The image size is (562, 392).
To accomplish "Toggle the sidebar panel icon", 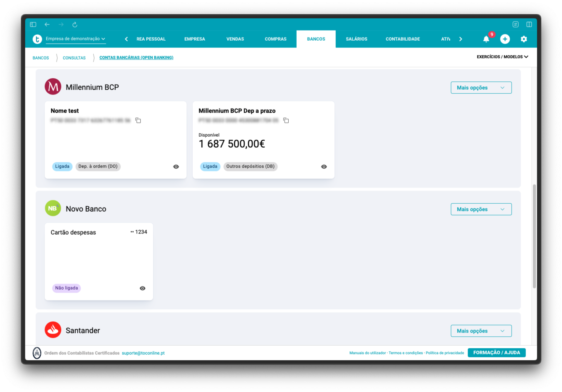I will pos(33,24).
